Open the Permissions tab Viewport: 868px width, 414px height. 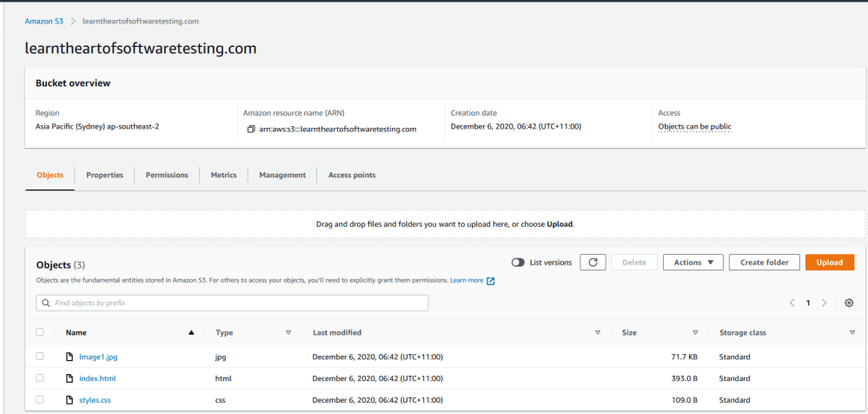coord(167,175)
